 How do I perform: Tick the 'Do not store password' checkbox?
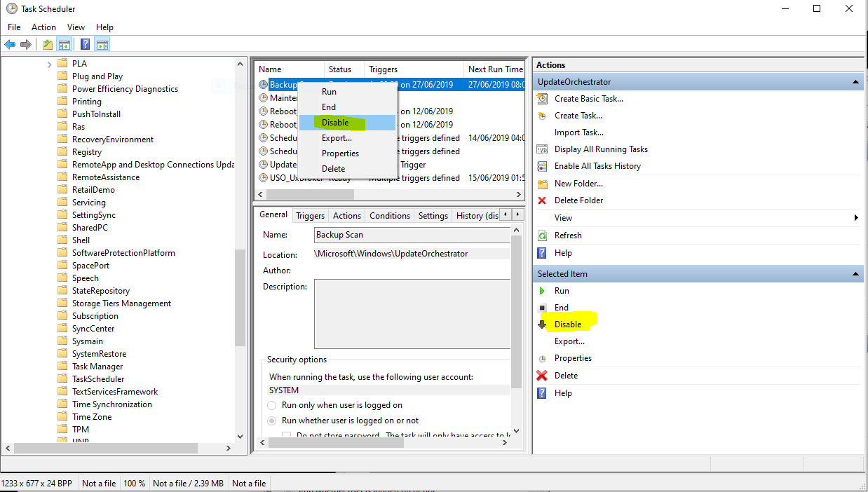coord(287,436)
